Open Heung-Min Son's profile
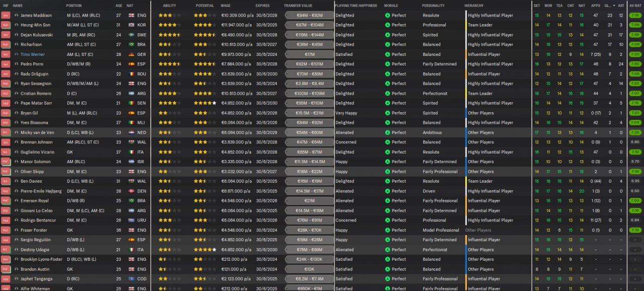The height and width of the screenshot is (291, 644). tap(35, 25)
